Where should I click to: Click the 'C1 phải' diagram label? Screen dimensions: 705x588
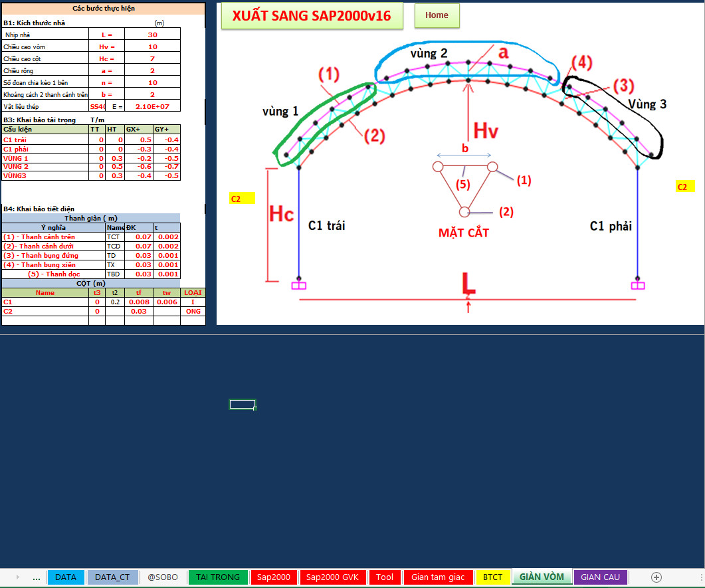[x=611, y=226]
